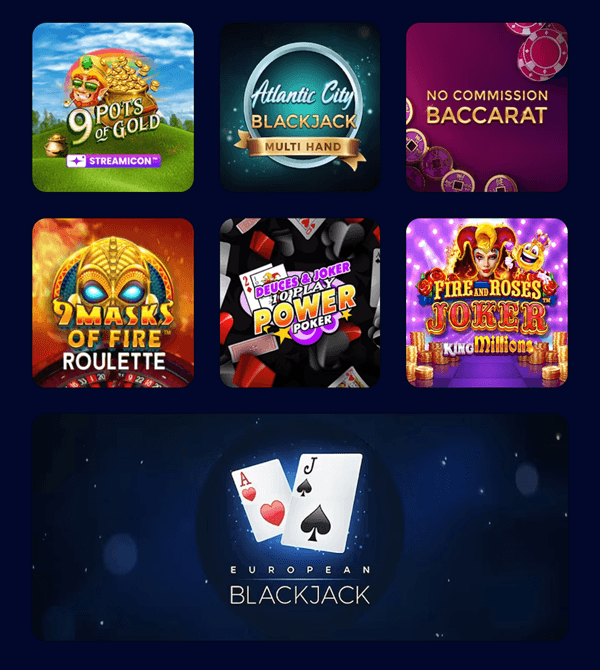Viewport: 600px width, 670px height.
Task: Click the European Blackjack title text
Action: click(x=300, y=586)
